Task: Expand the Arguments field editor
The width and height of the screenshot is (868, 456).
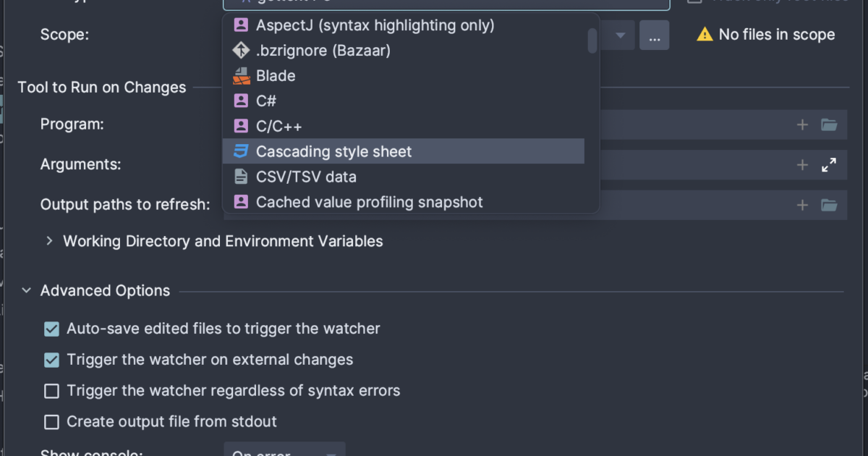Action: pos(829,165)
